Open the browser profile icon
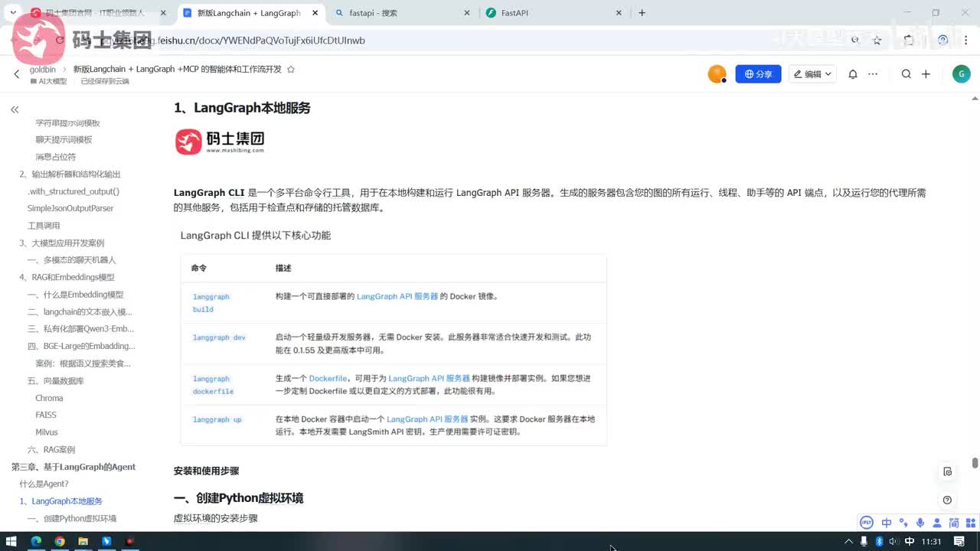The height and width of the screenshot is (551, 980). click(x=942, y=40)
